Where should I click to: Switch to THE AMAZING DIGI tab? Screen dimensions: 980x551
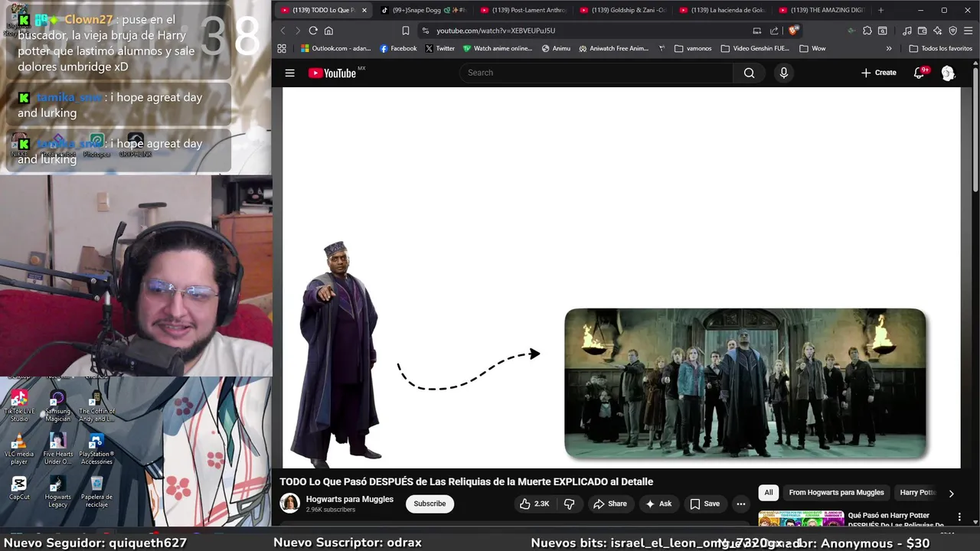click(x=822, y=10)
